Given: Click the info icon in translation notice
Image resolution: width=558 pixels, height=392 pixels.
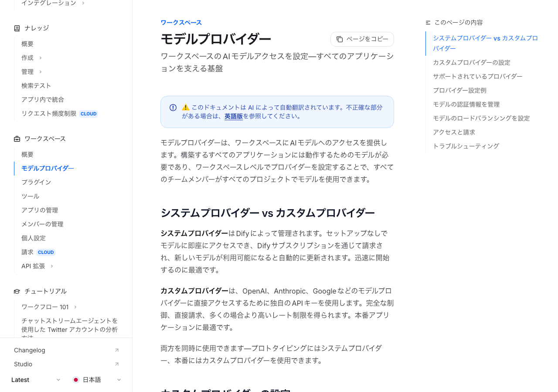Looking at the screenshot, I should coord(173,108).
